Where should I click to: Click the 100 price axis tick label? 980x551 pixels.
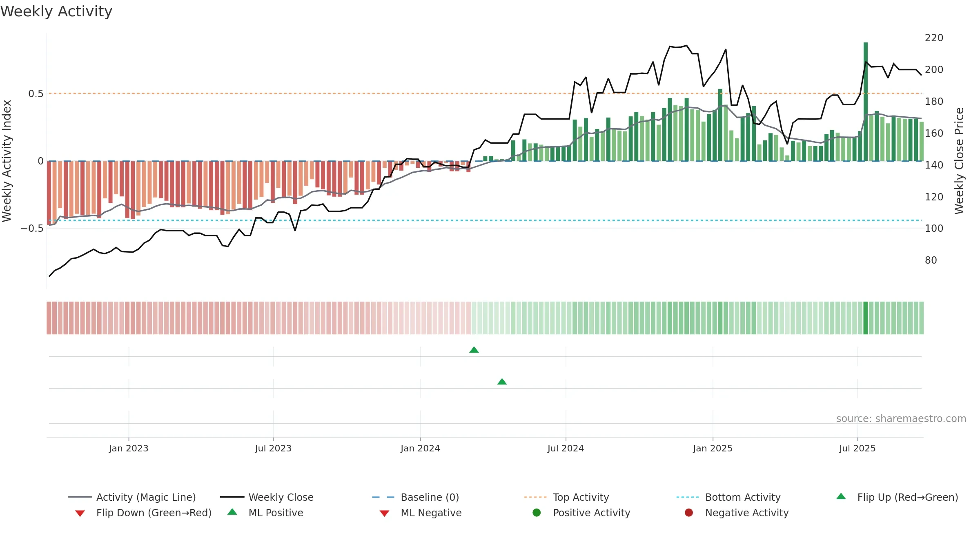(x=934, y=228)
